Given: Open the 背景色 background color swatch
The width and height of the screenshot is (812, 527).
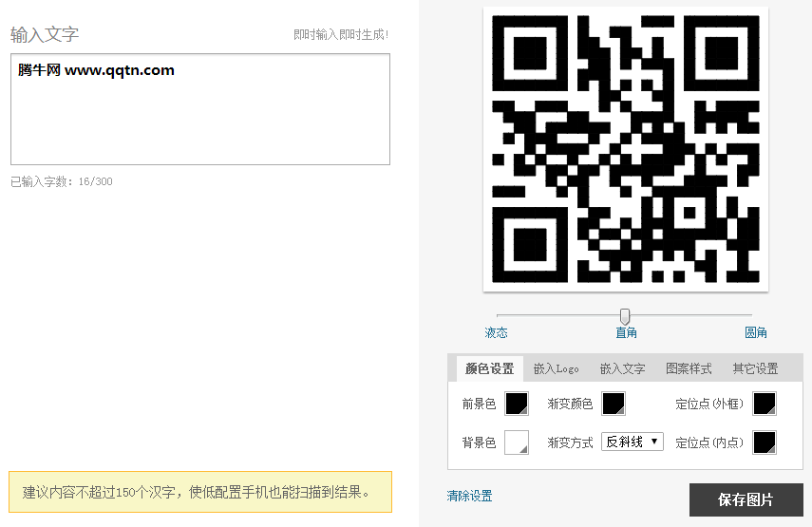Looking at the screenshot, I should 517,442.
